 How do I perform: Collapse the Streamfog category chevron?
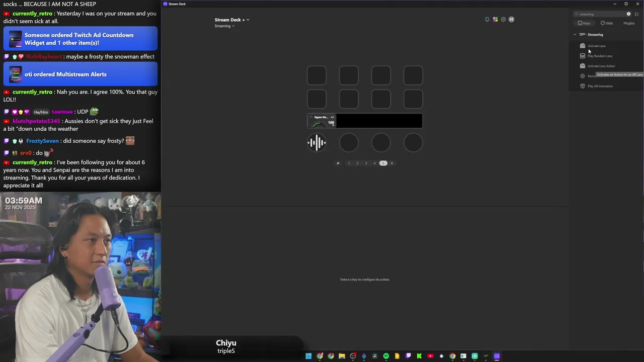point(575,35)
